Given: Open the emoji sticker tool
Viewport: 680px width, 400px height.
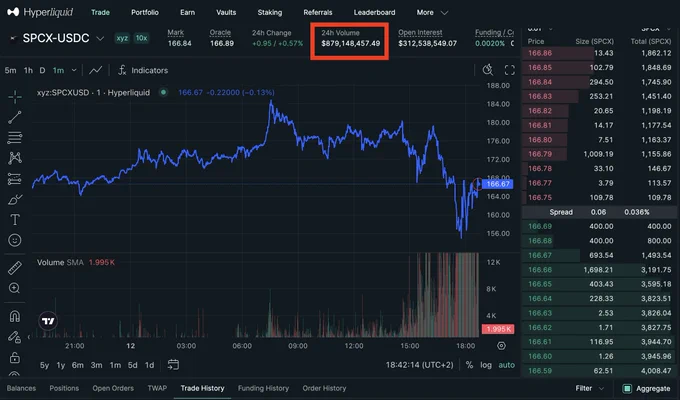Looking at the screenshot, I should pos(15,240).
